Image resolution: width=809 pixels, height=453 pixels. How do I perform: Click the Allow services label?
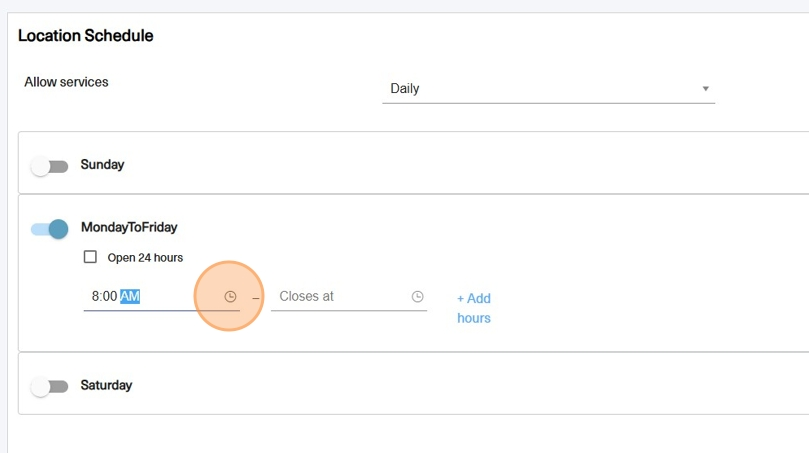(x=66, y=82)
